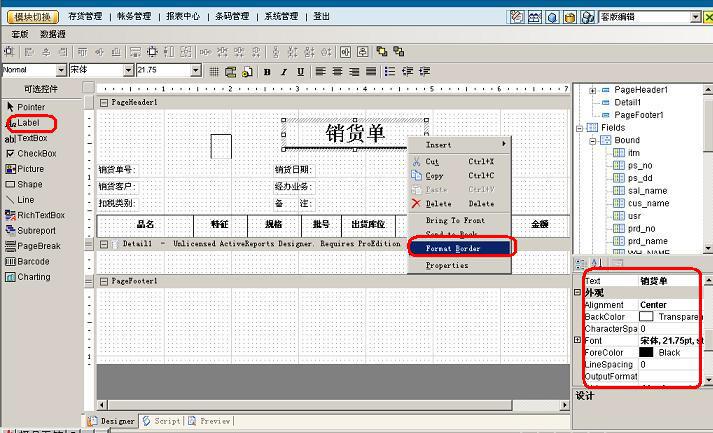The image size is (713, 433).
Task: Select the RichTextBox control
Action: tap(40, 215)
